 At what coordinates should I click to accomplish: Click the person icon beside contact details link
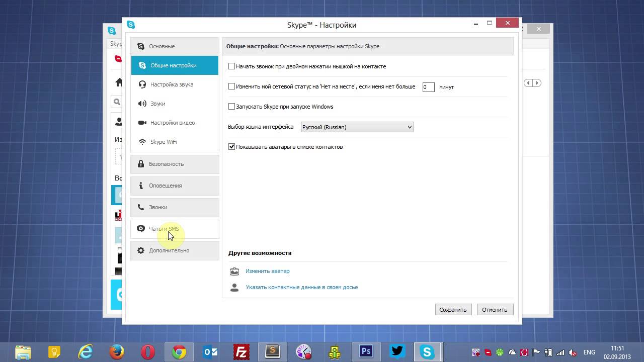(234, 288)
